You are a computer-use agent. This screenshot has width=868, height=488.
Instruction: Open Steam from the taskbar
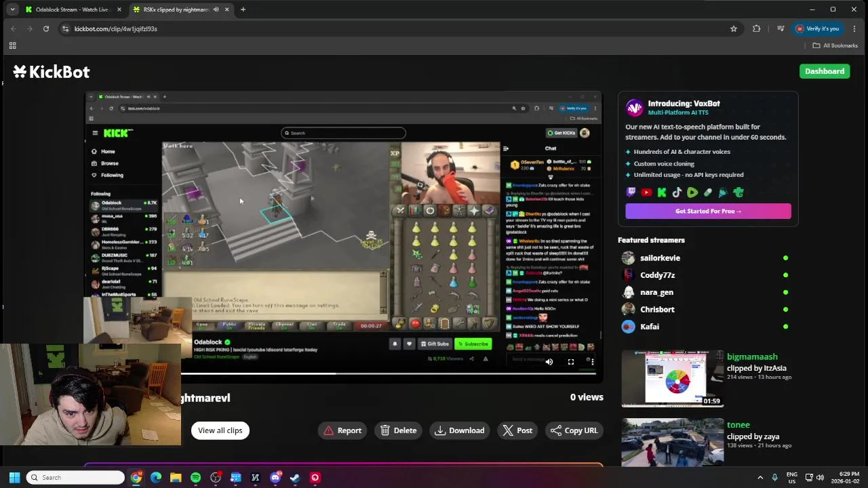[295, 478]
